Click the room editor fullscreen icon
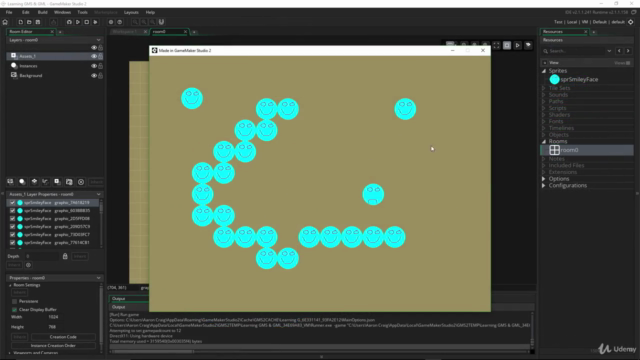640x360 pixels. (x=496, y=45)
